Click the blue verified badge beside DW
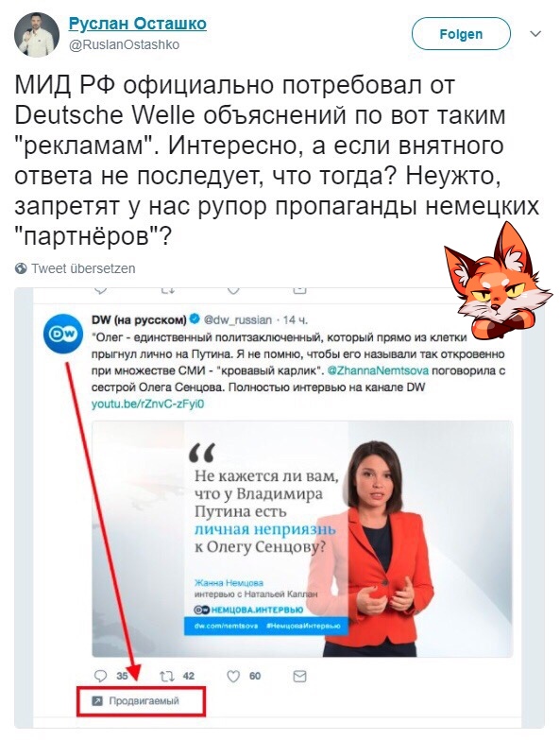Viewport: 560px width, 740px height. pos(195,319)
